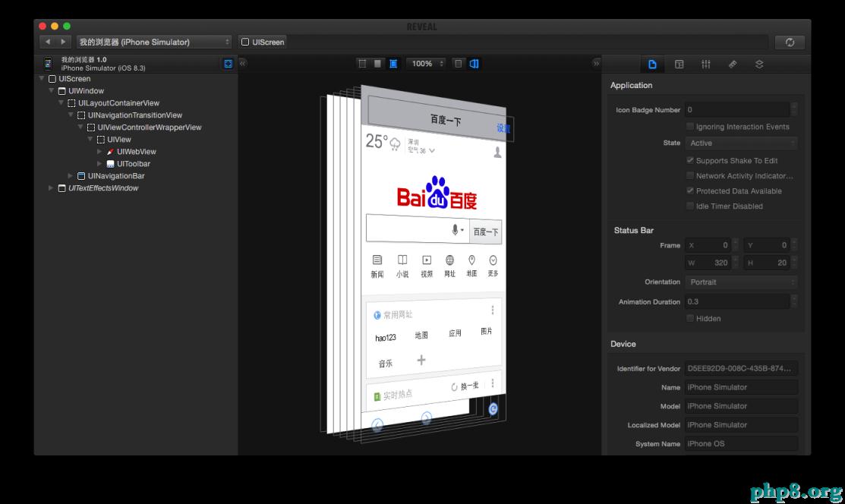
Task: Enable the Hidden checkbox under Status Bar
Action: (690, 318)
